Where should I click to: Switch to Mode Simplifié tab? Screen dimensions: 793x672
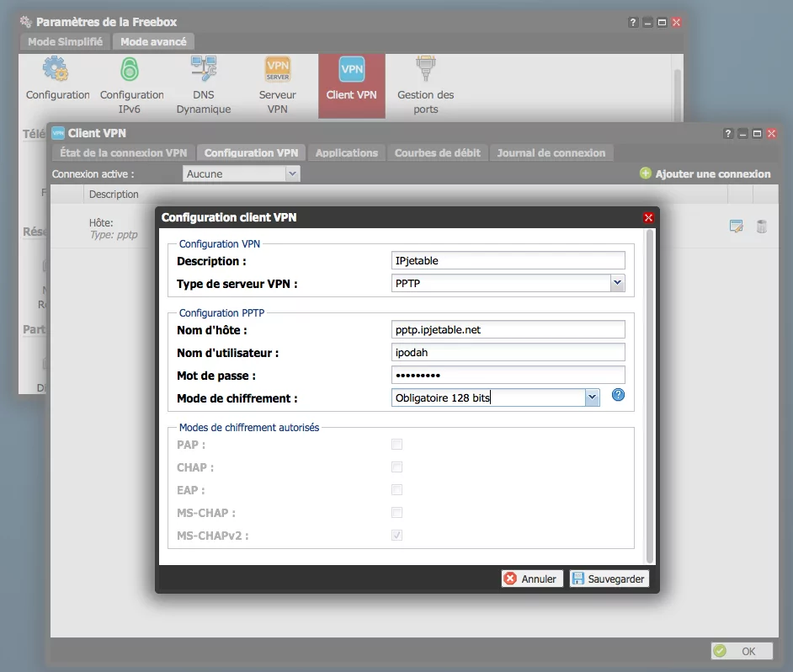click(65, 41)
